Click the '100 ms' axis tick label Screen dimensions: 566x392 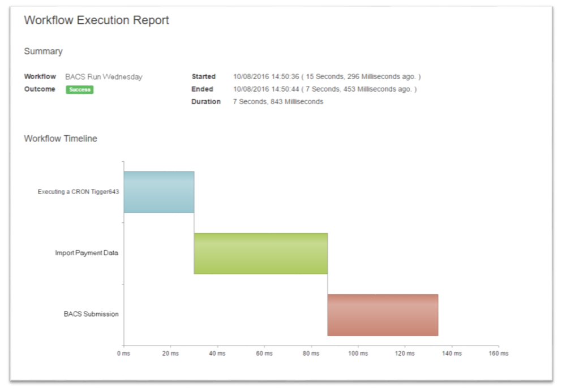point(358,354)
